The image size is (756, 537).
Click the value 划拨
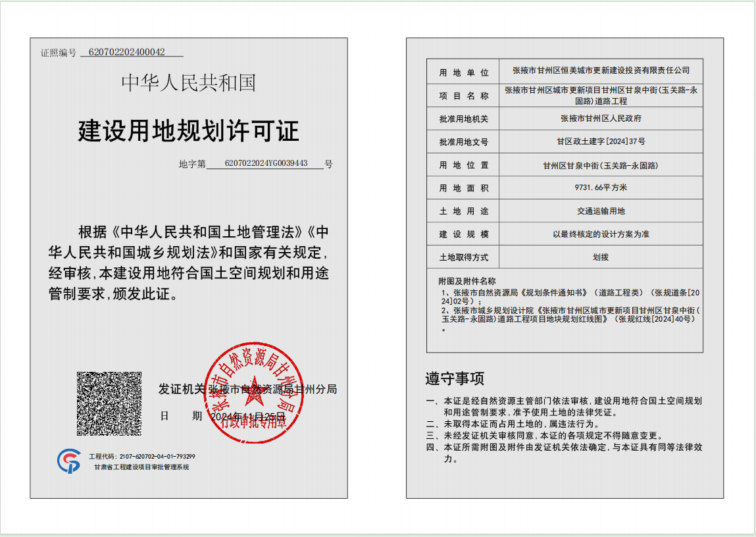(601, 257)
